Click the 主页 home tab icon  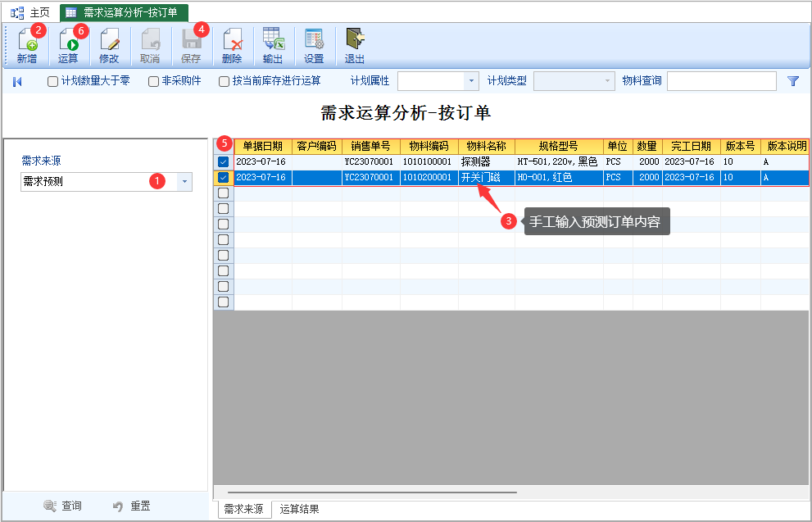[17, 12]
